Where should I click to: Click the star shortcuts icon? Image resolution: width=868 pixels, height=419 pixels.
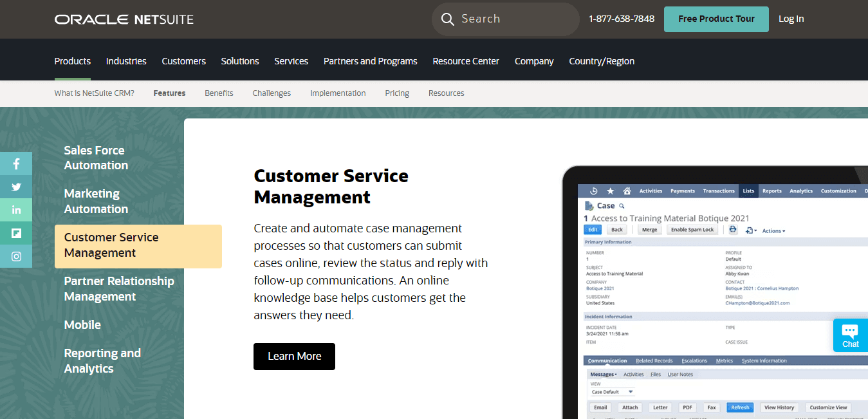click(x=611, y=191)
